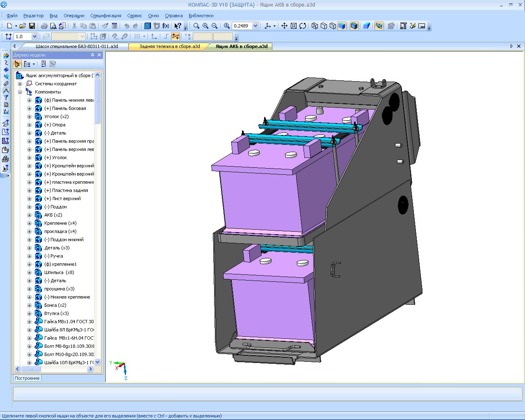Select АКБ (x2) in model tree
This screenshot has width=525, height=420.
[x=53, y=215]
